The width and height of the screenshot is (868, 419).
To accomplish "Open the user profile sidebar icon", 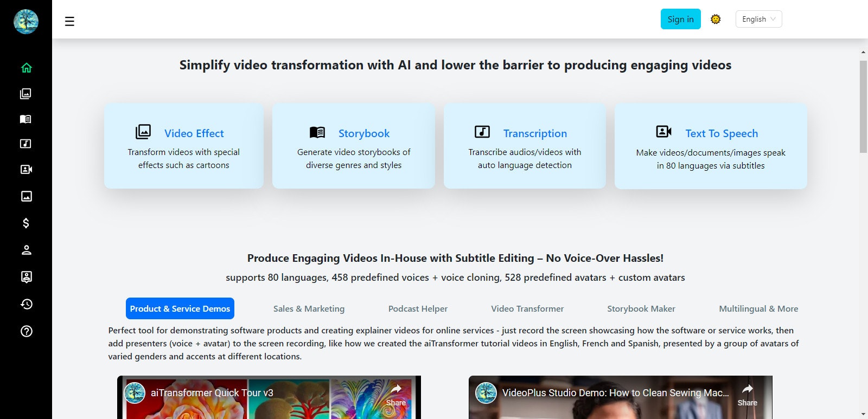I will point(26,250).
